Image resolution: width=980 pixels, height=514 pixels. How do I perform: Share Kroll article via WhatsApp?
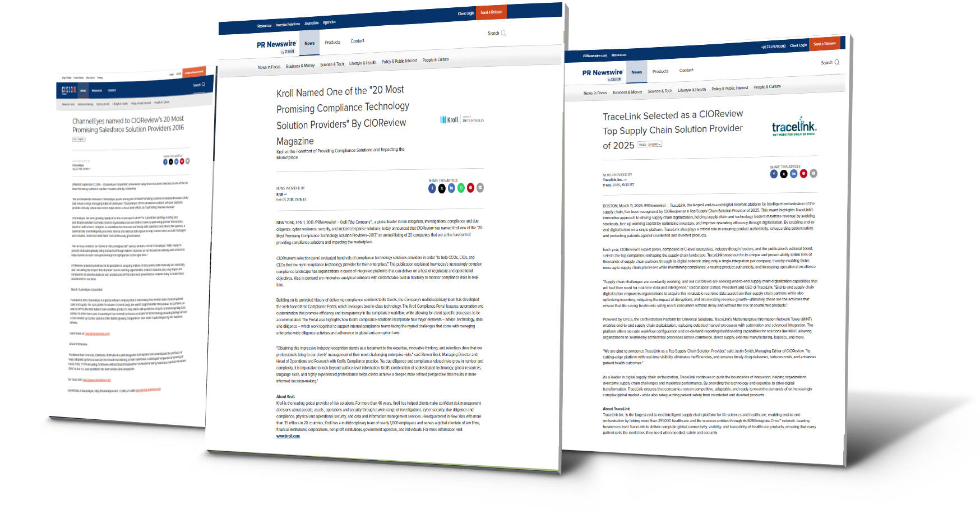pyautogui.click(x=461, y=188)
